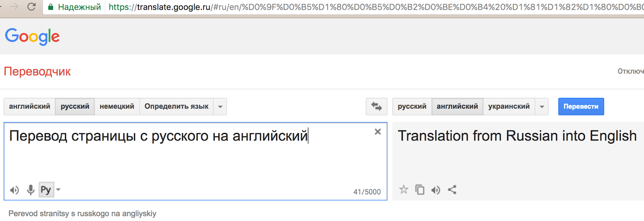The width and height of the screenshot is (644, 221).
Task: Expand the source language dropdown arrow
Action: (x=220, y=107)
